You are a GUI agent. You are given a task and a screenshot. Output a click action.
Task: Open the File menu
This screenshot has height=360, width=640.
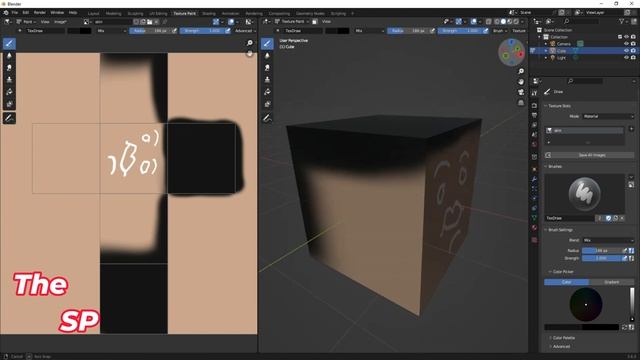click(x=15, y=13)
